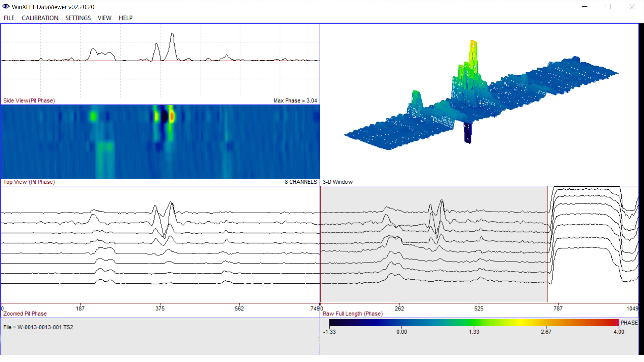Click the tallest peak in the Side View plot
Screen dimensions: 644x362
172,34
